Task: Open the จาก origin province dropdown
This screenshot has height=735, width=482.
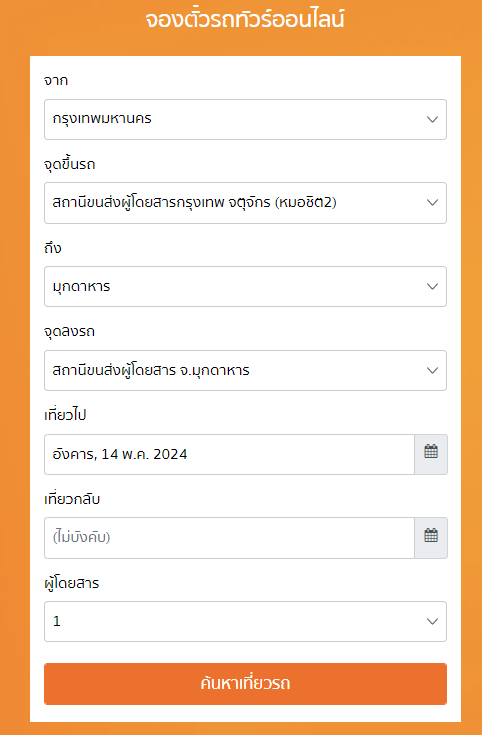Action: 245,119
